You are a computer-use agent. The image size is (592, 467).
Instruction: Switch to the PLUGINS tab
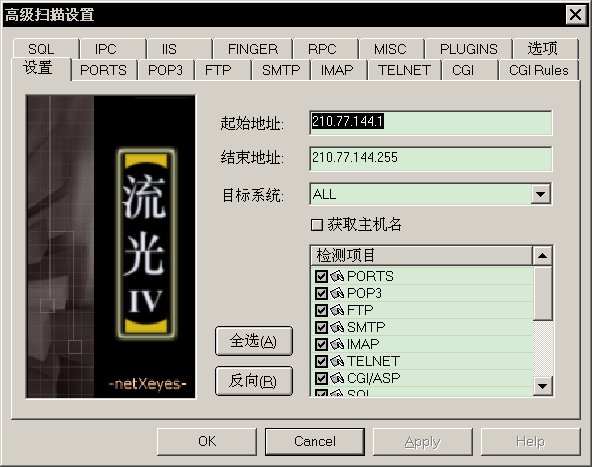[x=469, y=49]
